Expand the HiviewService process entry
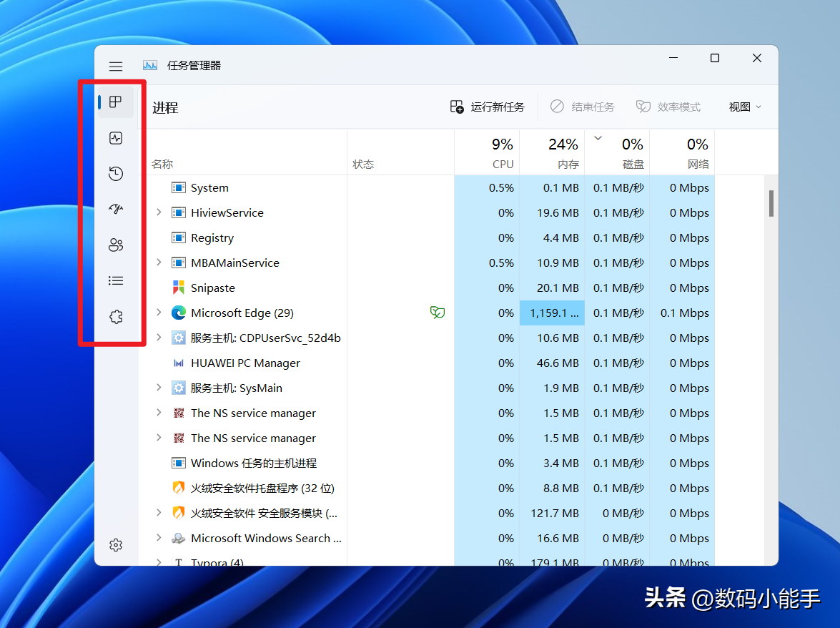The width and height of the screenshot is (840, 628). tap(159, 212)
